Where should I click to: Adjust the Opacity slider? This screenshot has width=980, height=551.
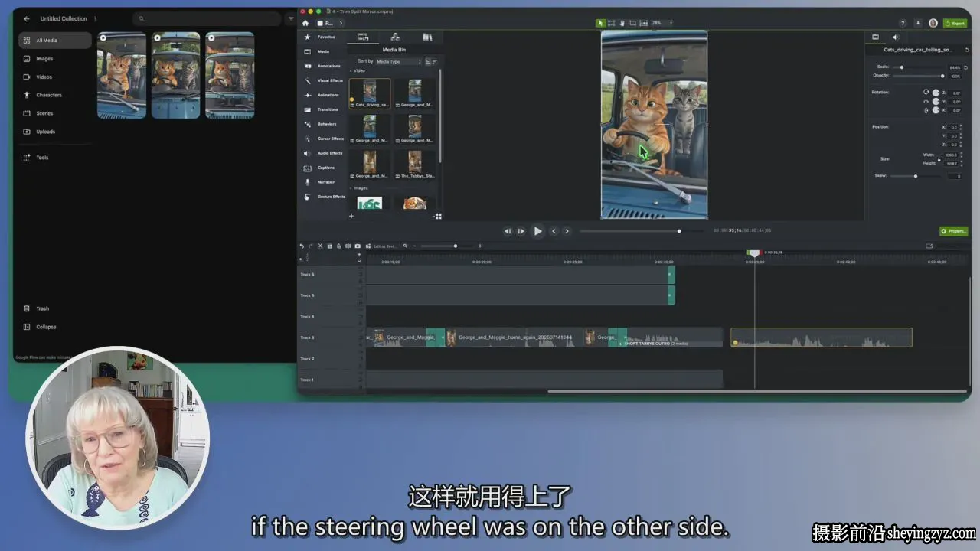(x=920, y=76)
